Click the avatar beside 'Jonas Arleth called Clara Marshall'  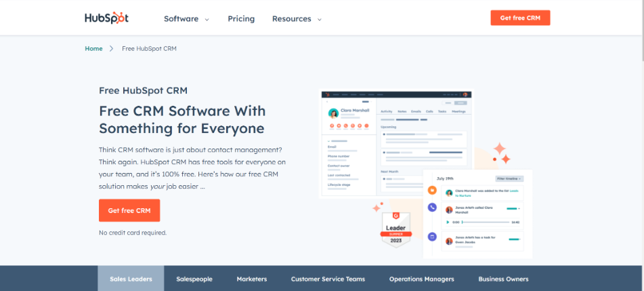point(450,210)
